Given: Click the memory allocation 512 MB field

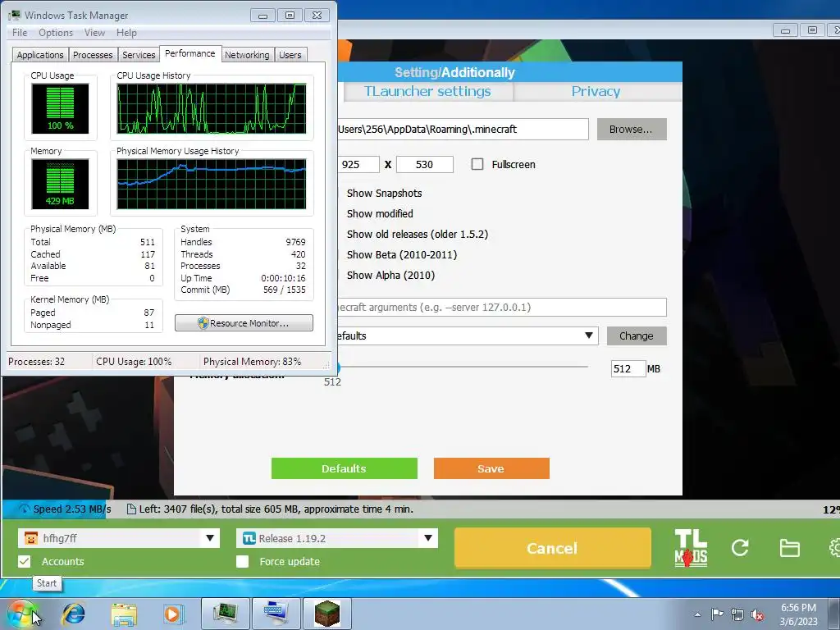Looking at the screenshot, I should tap(628, 368).
